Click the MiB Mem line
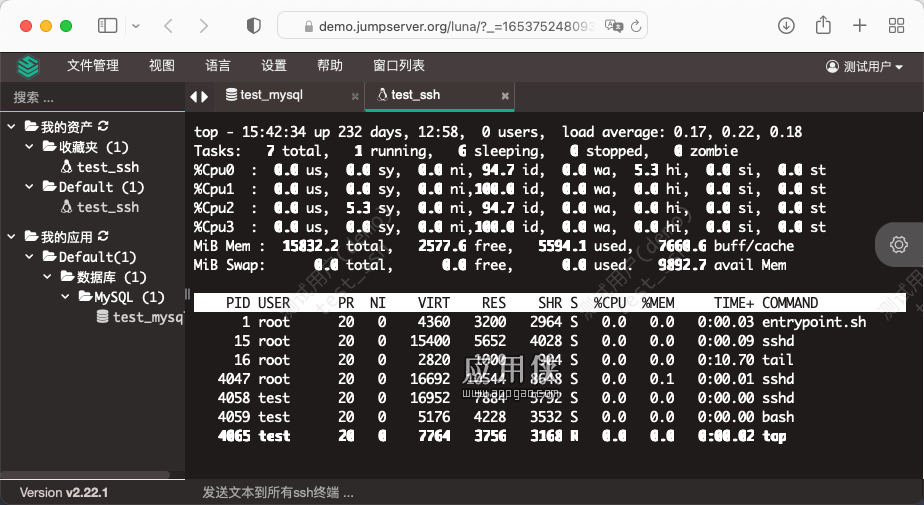This screenshot has height=505, width=924. pyautogui.click(x=494, y=246)
